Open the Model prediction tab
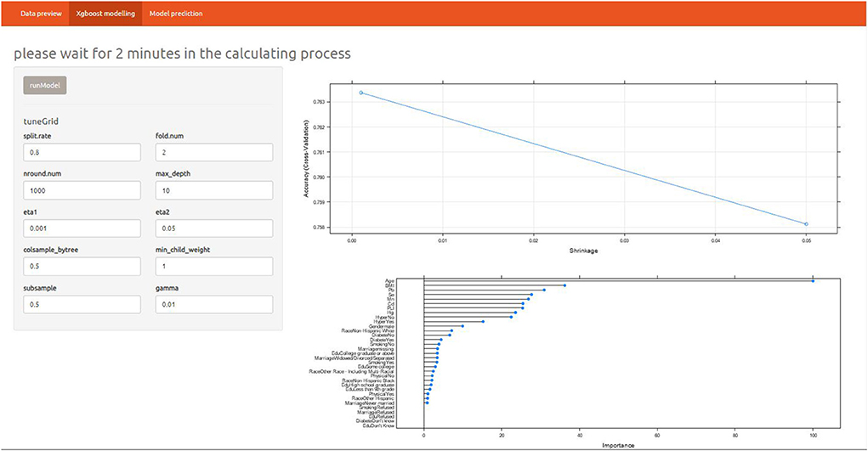Viewport: 868px width, 451px height. pyautogui.click(x=176, y=14)
